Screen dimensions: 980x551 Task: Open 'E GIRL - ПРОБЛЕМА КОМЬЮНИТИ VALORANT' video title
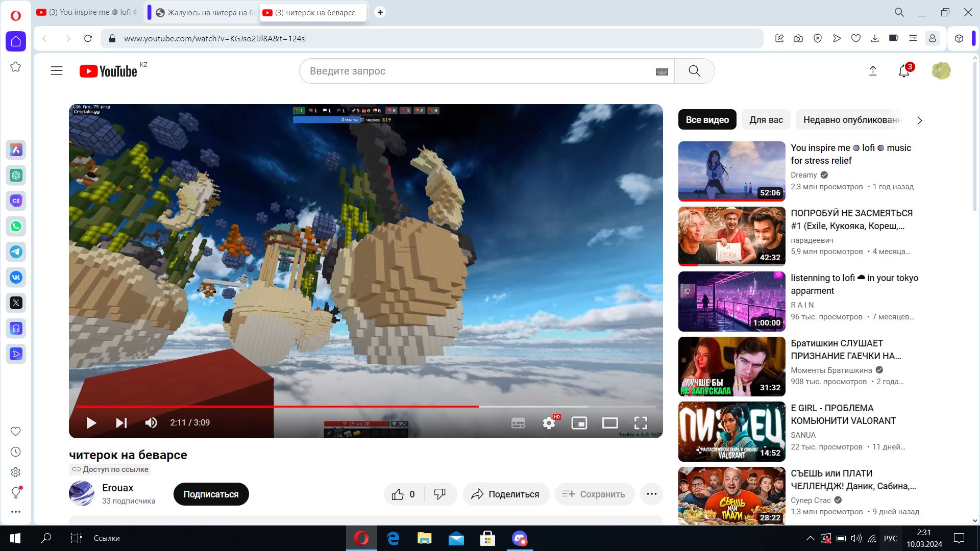point(843,415)
